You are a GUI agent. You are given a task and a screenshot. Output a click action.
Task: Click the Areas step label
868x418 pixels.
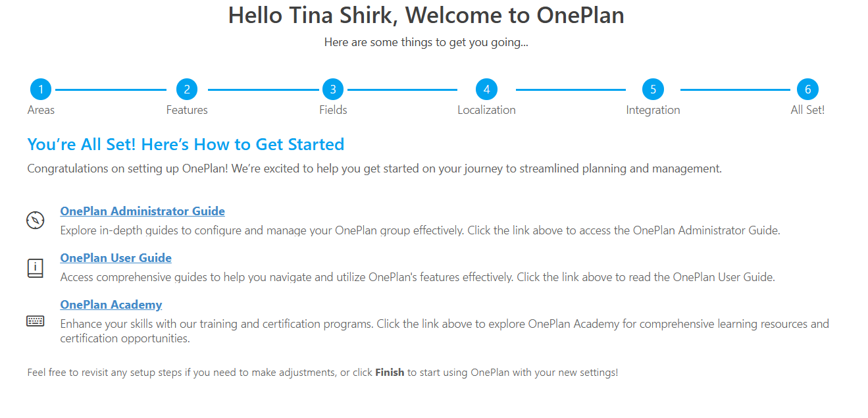pos(41,110)
